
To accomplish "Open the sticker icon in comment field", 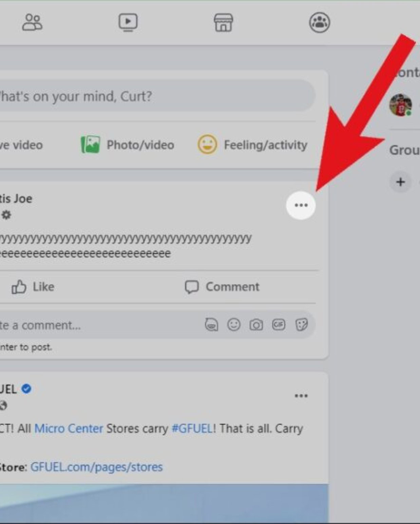I will [301, 325].
